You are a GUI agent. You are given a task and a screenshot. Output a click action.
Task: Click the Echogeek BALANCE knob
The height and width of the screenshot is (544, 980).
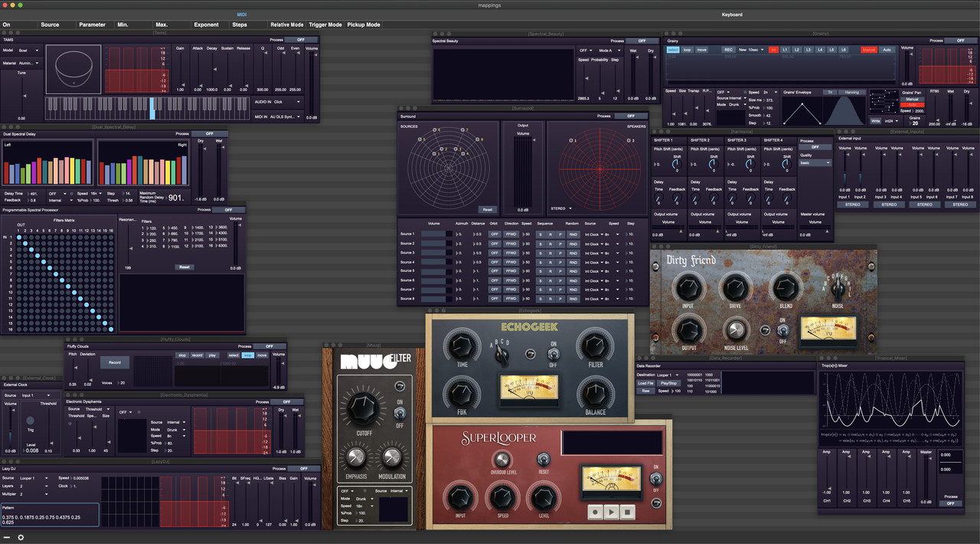coord(595,395)
